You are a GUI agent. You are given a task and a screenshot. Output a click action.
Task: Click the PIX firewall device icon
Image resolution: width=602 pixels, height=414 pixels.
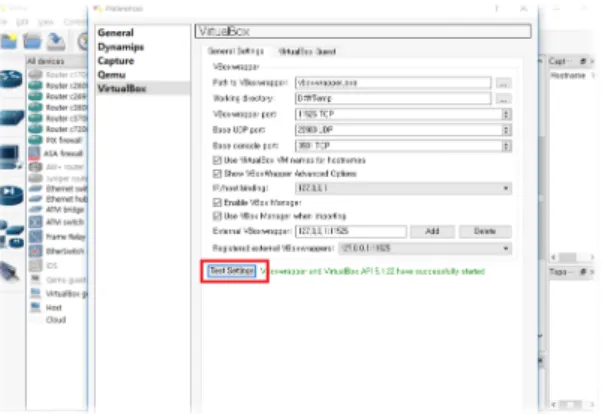coord(35,140)
